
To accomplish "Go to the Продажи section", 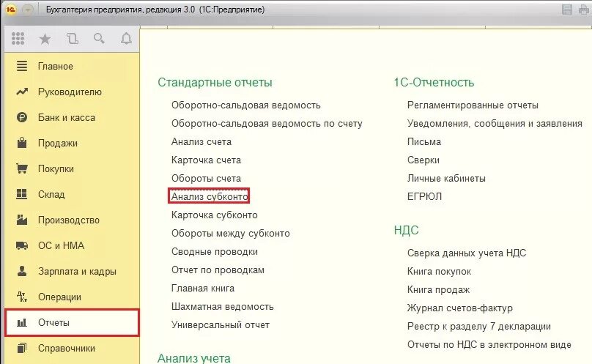I will (57, 144).
